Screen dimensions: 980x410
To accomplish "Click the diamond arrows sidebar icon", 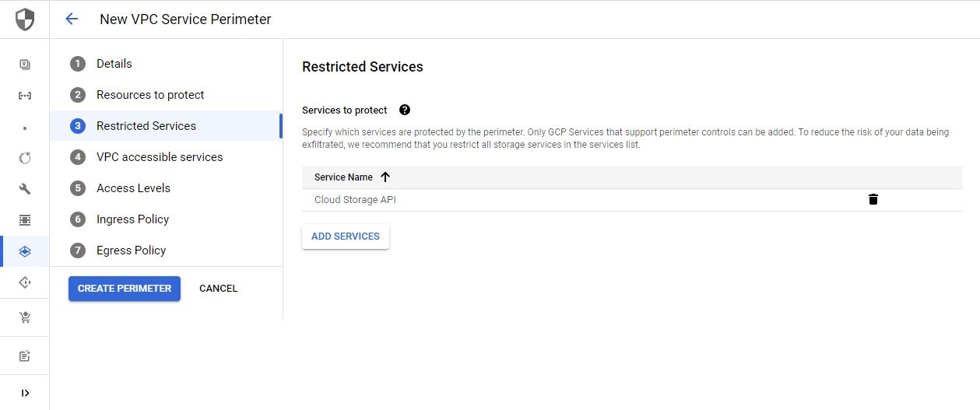I will click(x=25, y=282).
